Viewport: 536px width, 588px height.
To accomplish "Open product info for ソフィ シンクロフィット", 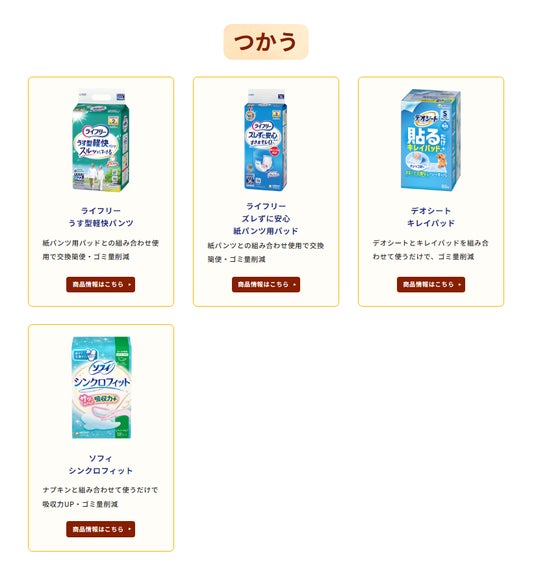I will 101,529.
